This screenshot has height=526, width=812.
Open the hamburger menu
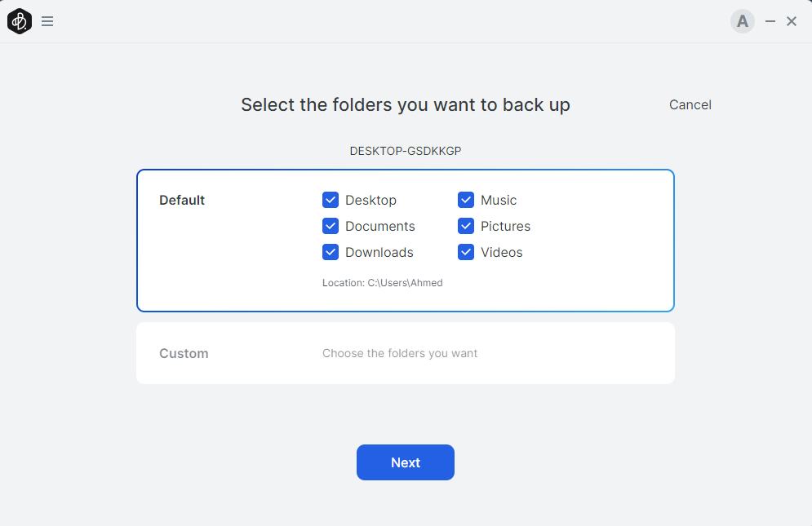coord(47,21)
